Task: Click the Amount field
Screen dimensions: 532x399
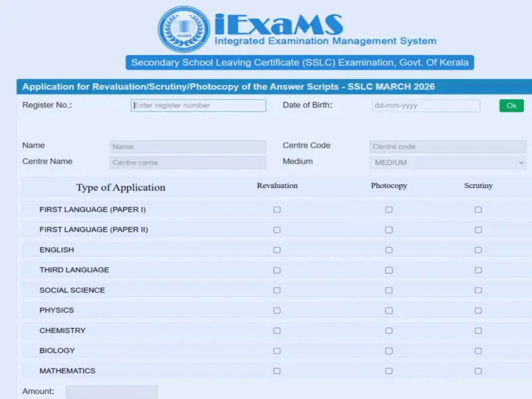Action: (x=112, y=392)
